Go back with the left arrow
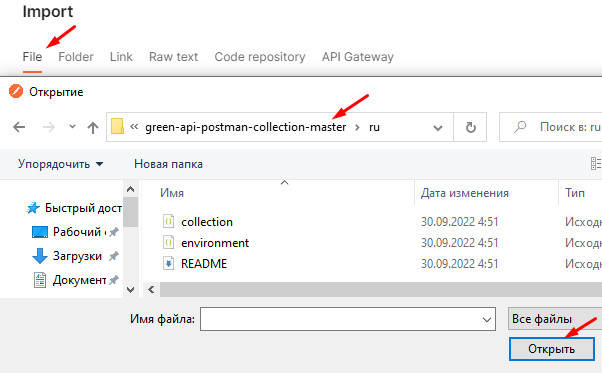Image resolution: width=602 pixels, height=373 pixels. 19,127
